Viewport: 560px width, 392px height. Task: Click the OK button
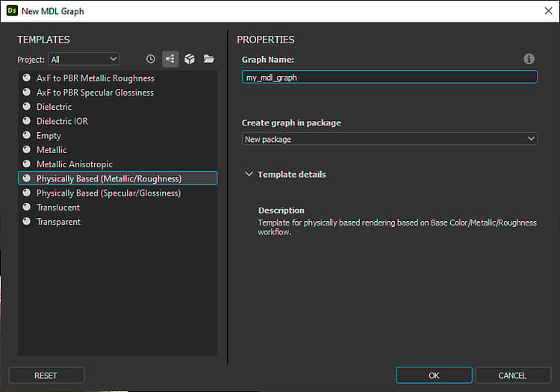pyautogui.click(x=434, y=376)
